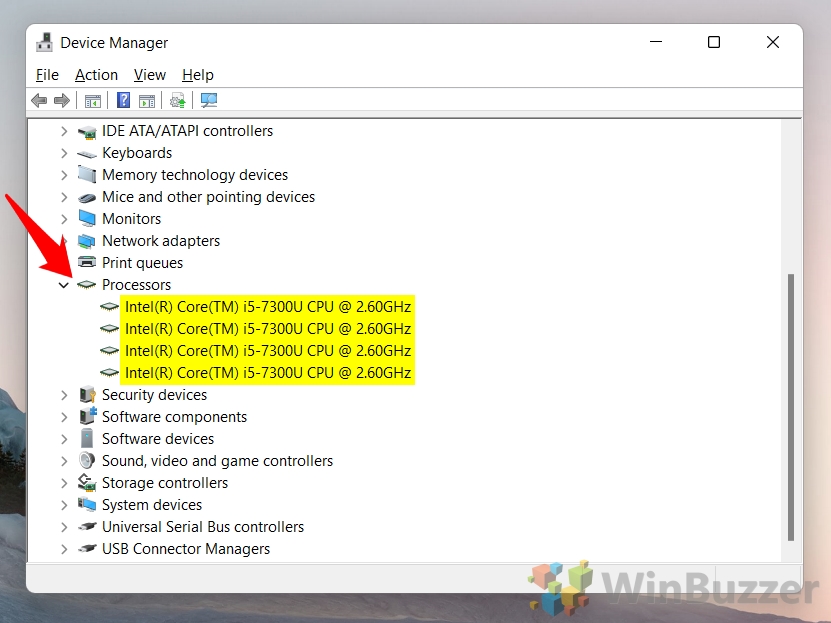Click the mouse icon beside Mice category
This screenshot has width=831, height=623.
click(87, 198)
